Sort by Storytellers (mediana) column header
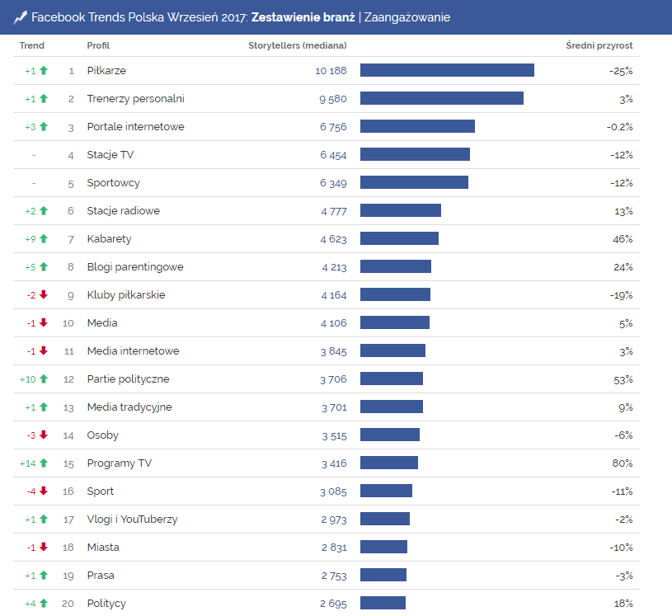 click(x=297, y=45)
